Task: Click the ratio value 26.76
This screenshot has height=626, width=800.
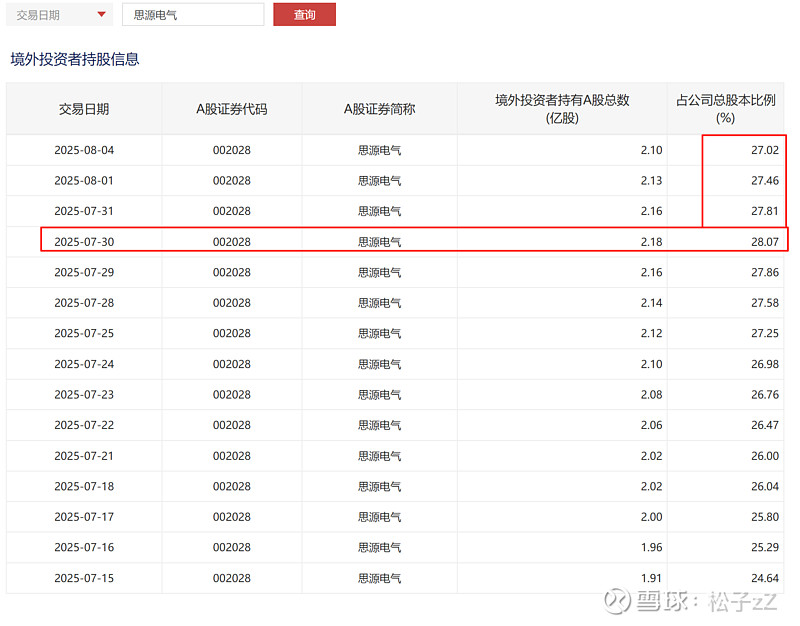Action: click(x=765, y=394)
